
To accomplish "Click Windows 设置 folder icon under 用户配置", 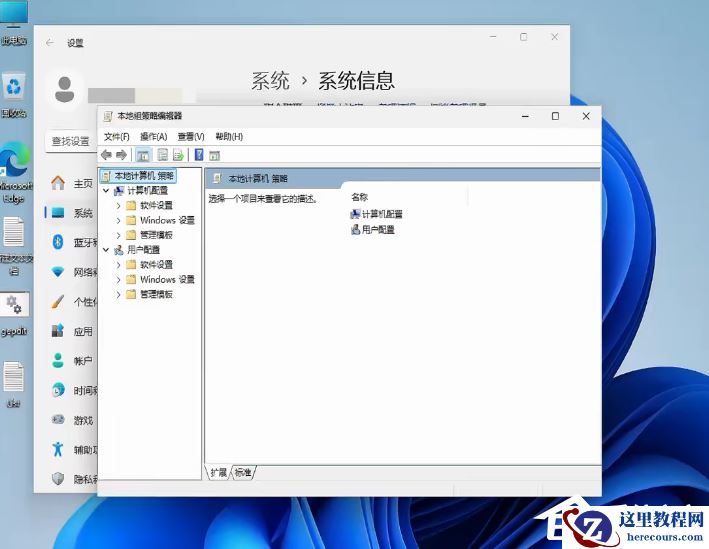I will (x=131, y=279).
